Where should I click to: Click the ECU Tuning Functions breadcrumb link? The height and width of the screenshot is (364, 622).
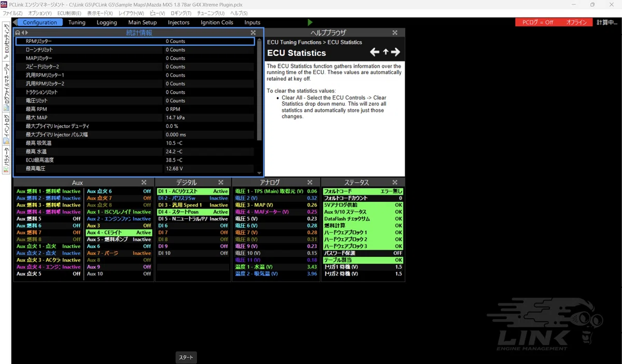click(295, 42)
